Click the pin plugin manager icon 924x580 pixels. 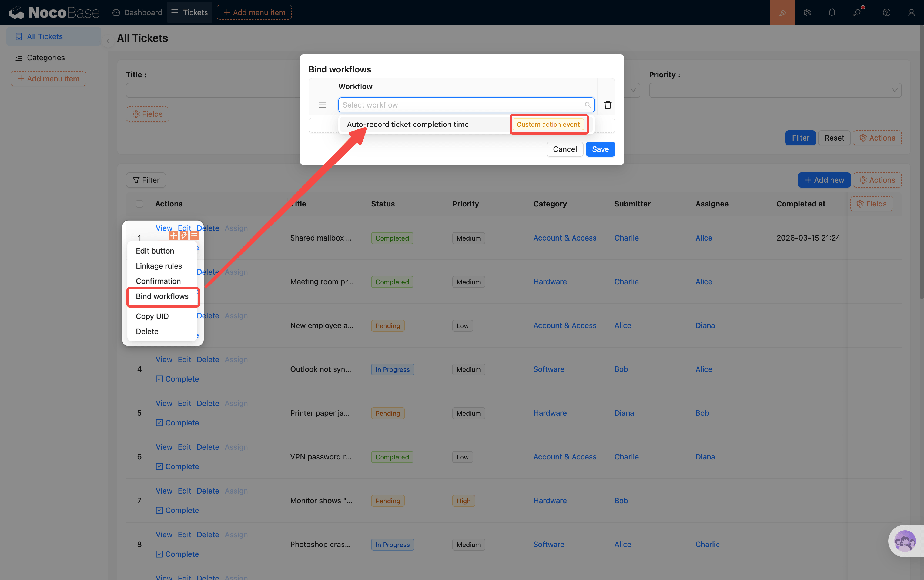tap(857, 13)
